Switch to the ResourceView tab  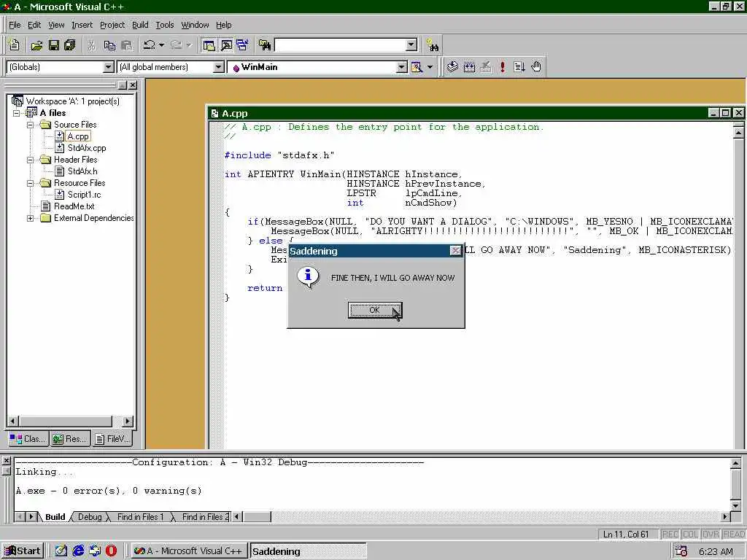coord(70,439)
